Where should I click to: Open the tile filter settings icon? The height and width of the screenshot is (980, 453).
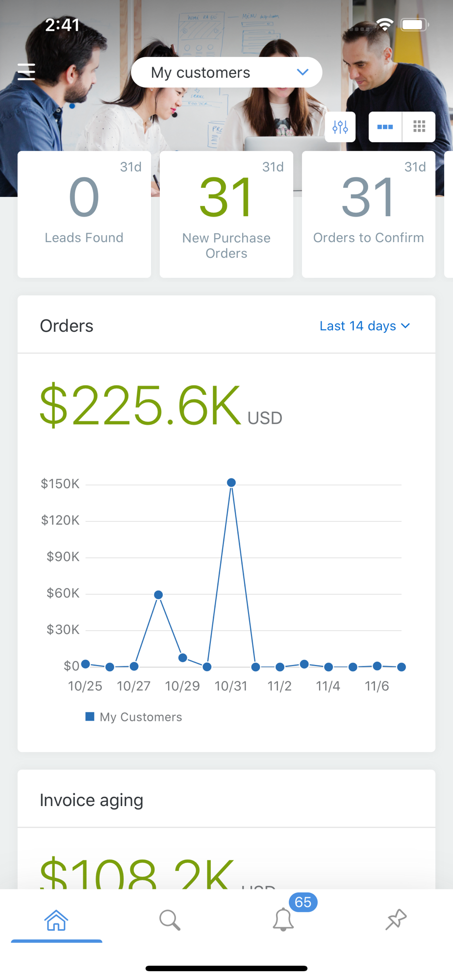pos(340,127)
